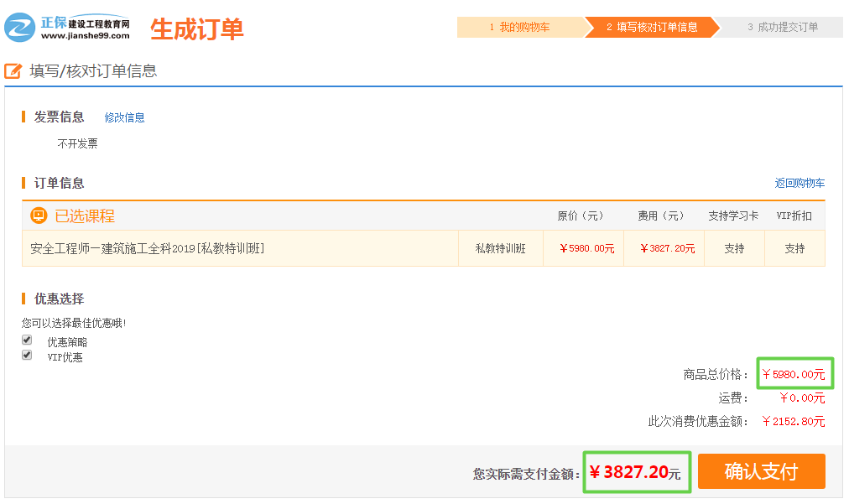849x504 pixels.
Task: Go to step 1 我的购物车
Action: 519,27
